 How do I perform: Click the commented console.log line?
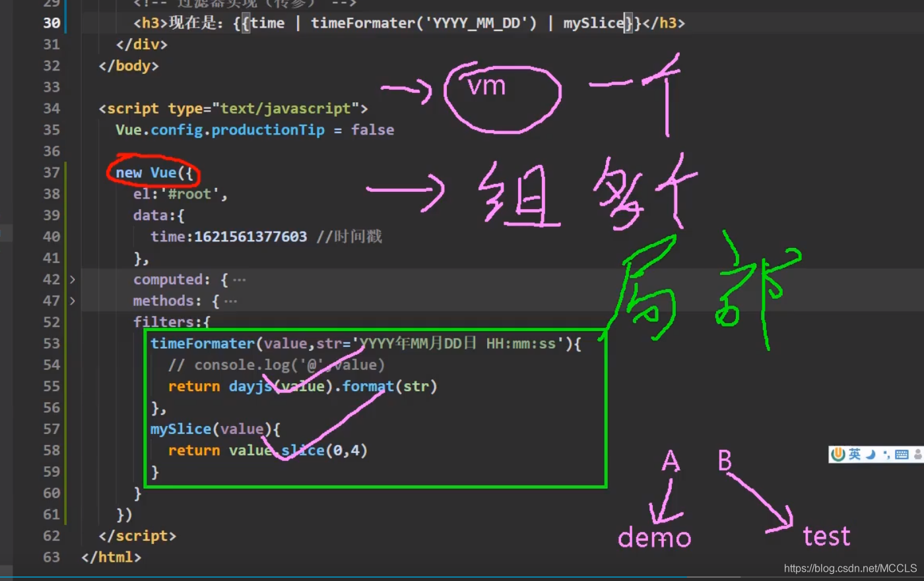click(x=277, y=365)
